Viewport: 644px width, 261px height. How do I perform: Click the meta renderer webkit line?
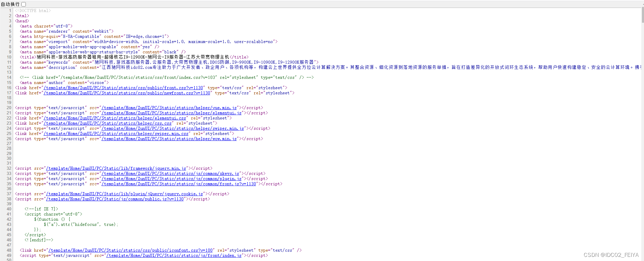[x=67, y=31]
